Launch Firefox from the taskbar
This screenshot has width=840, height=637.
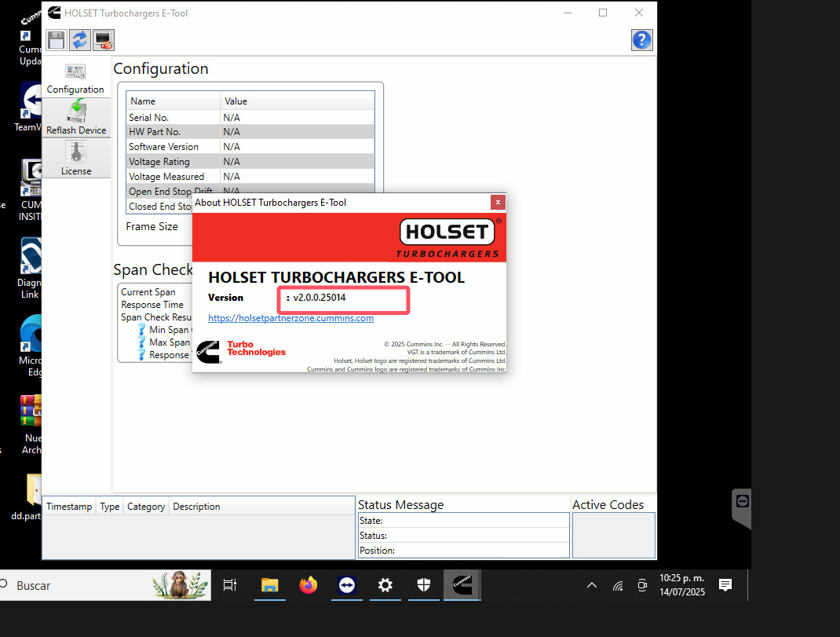[x=308, y=585]
